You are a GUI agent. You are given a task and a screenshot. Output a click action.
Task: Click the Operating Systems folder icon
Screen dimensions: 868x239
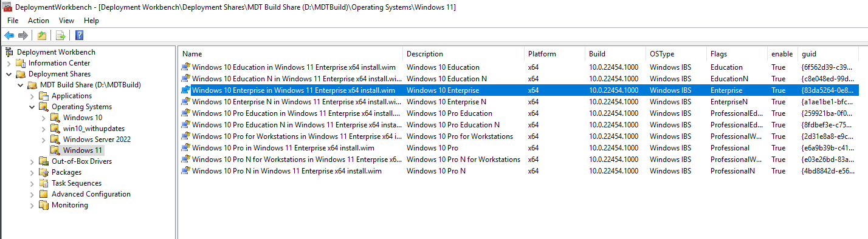(44, 107)
